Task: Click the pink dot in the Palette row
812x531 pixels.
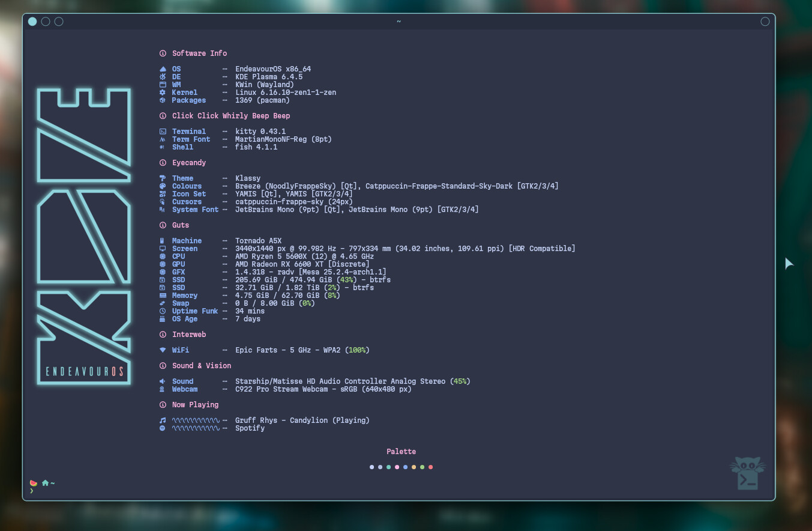Action: point(397,467)
